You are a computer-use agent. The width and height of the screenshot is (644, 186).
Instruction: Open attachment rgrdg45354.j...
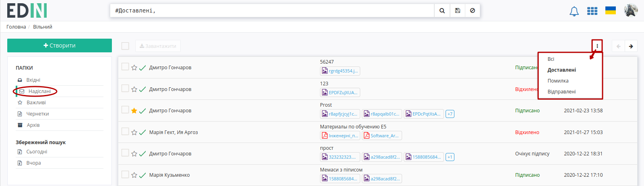(x=340, y=71)
